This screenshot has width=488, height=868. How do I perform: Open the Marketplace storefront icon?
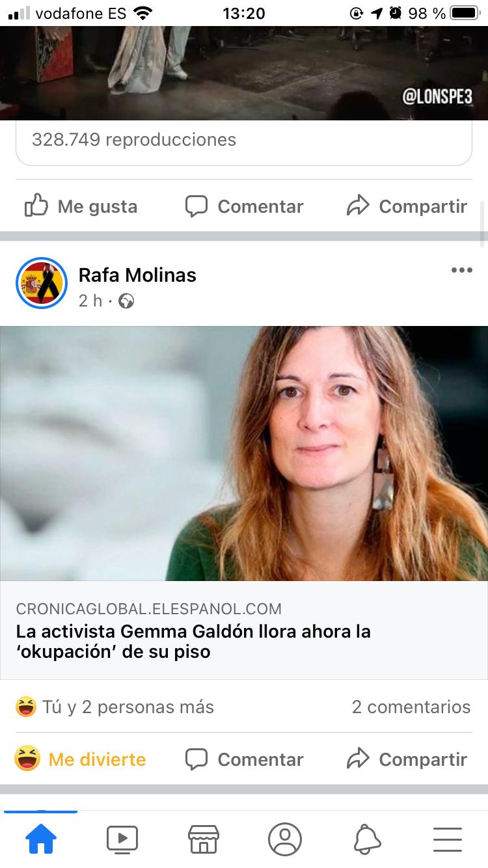point(203,839)
